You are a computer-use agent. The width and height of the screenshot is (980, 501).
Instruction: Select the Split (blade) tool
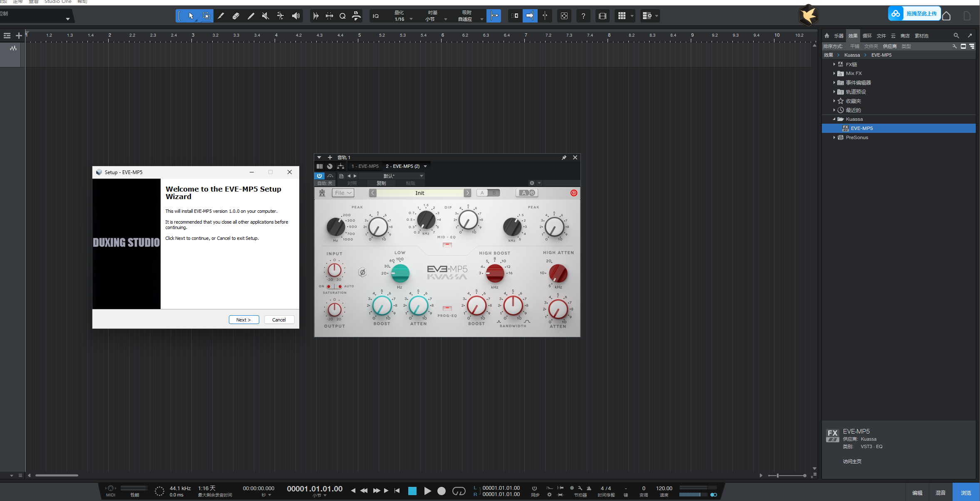pos(221,16)
